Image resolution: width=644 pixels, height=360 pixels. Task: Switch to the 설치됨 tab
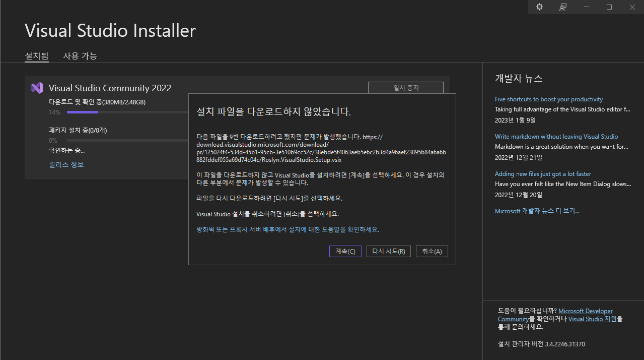[x=37, y=56]
